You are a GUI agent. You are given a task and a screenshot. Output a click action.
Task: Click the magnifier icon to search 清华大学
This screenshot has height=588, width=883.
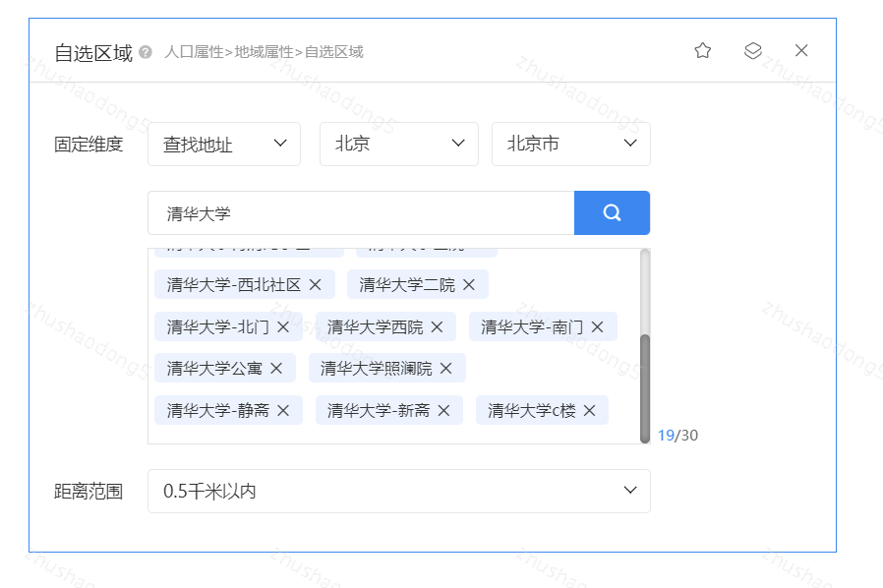pos(612,212)
